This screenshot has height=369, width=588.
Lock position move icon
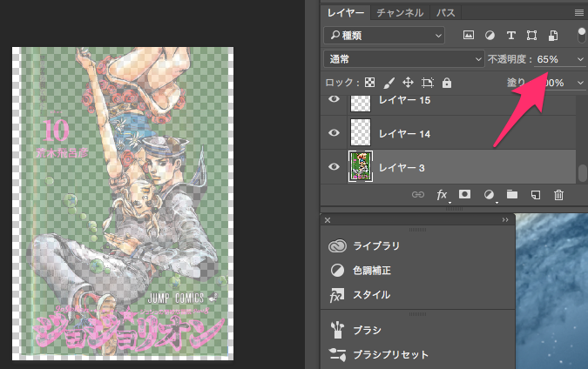tap(408, 83)
